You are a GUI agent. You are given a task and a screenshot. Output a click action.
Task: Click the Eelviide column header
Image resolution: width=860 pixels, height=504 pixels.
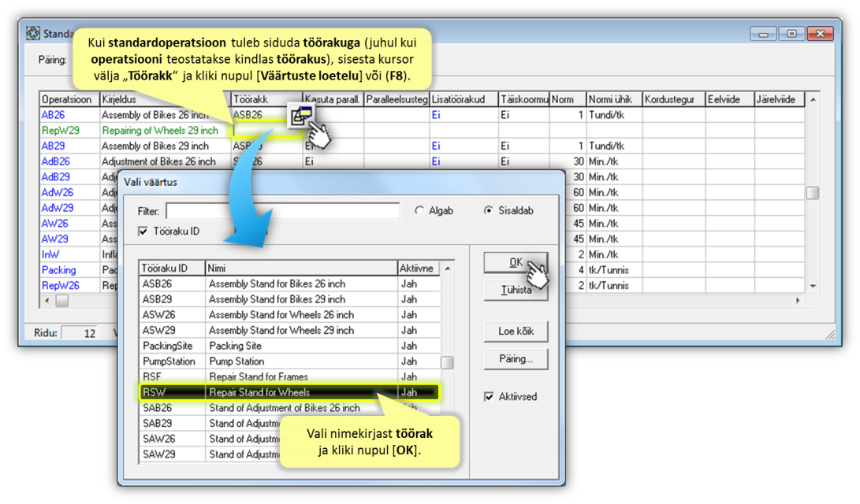[x=729, y=100]
